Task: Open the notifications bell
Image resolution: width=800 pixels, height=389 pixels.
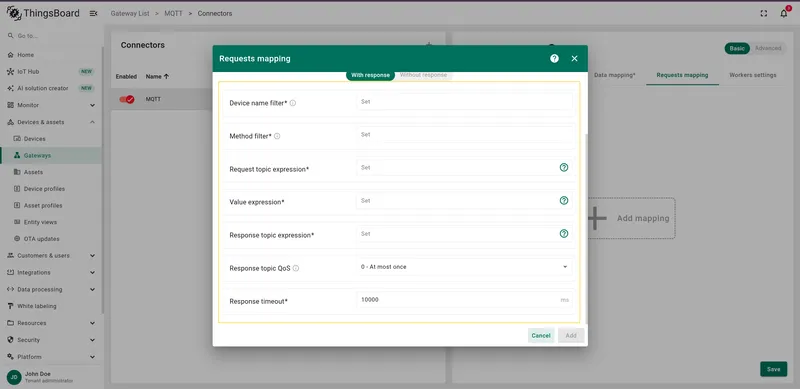Action: pos(784,14)
